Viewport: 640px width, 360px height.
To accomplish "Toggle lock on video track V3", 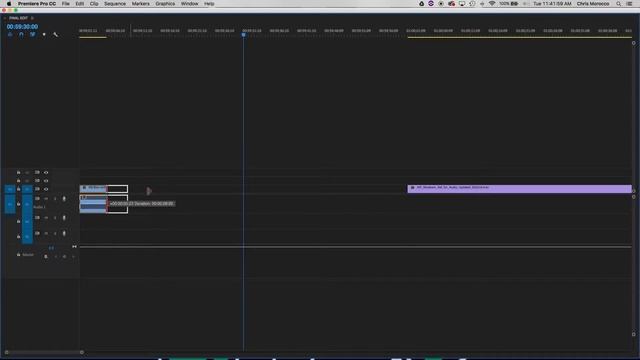I will point(18,173).
